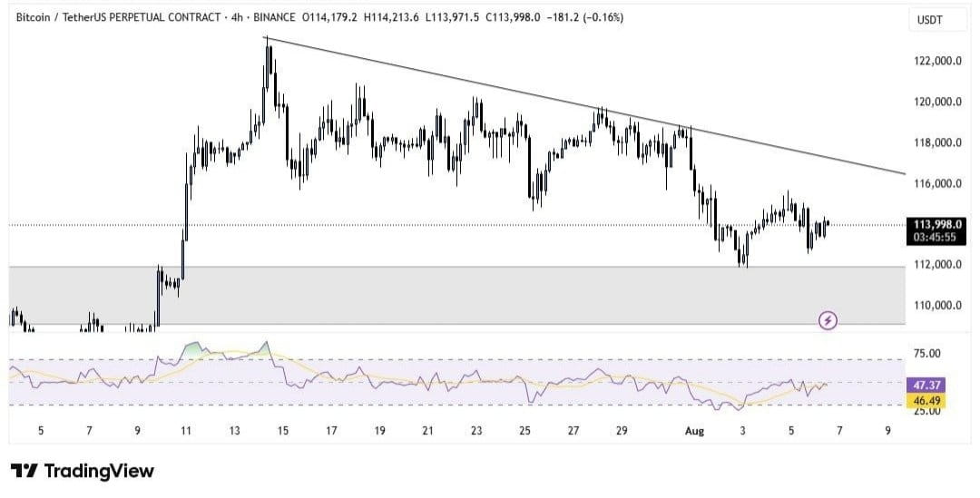
Task: Click the 75.00 RSI scale label
Action: pos(926,354)
